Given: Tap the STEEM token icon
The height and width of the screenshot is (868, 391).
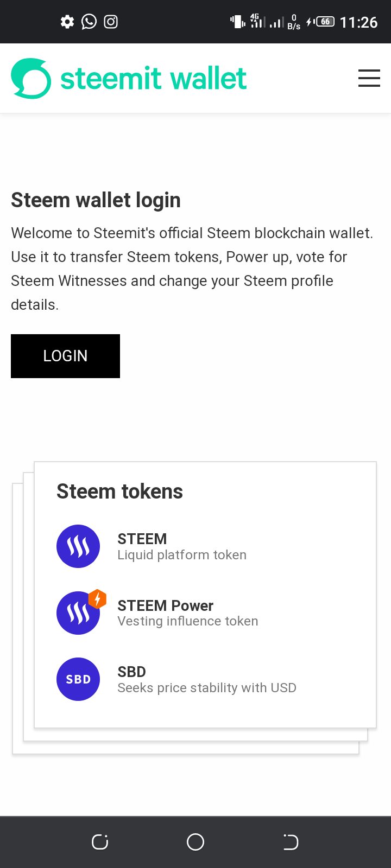Looking at the screenshot, I should coord(78,546).
